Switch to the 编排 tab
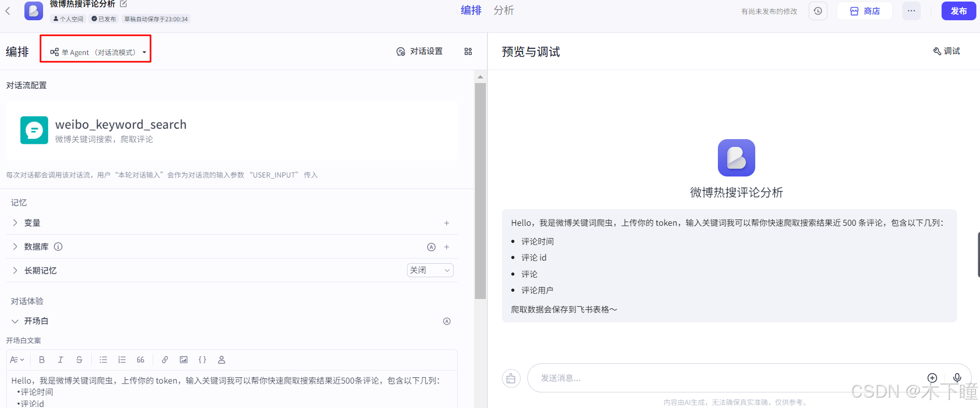Screen dimensions: 980x408 (x=471, y=10)
